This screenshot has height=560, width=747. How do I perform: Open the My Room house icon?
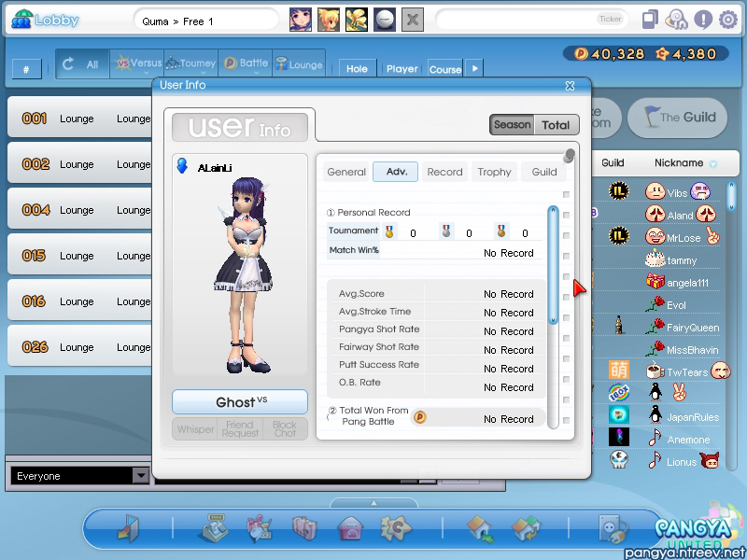pyautogui.click(x=350, y=529)
